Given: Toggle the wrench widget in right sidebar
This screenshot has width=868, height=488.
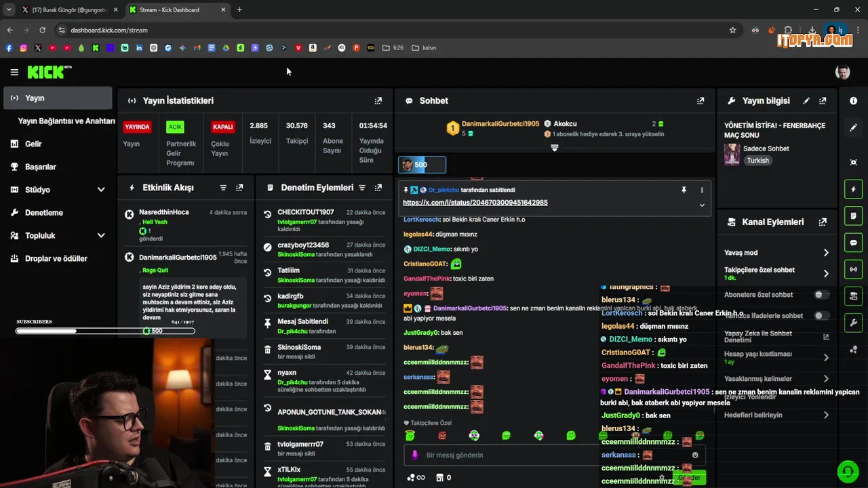Looking at the screenshot, I should point(854,323).
